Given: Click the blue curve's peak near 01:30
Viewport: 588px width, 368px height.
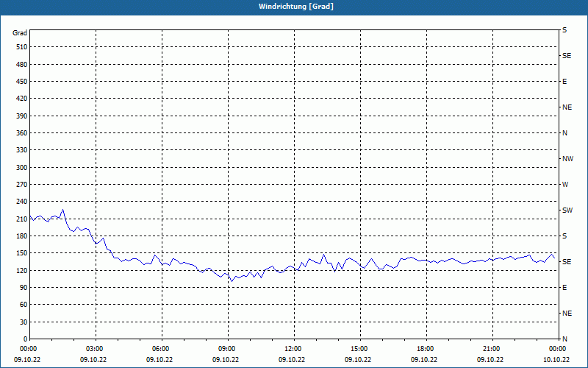Looking at the screenshot, I should pyautogui.click(x=62, y=210).
